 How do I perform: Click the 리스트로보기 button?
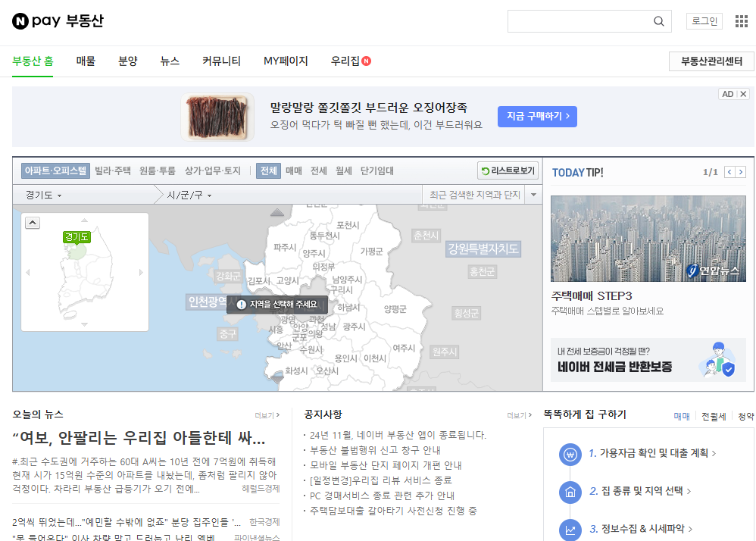[508, 170]
